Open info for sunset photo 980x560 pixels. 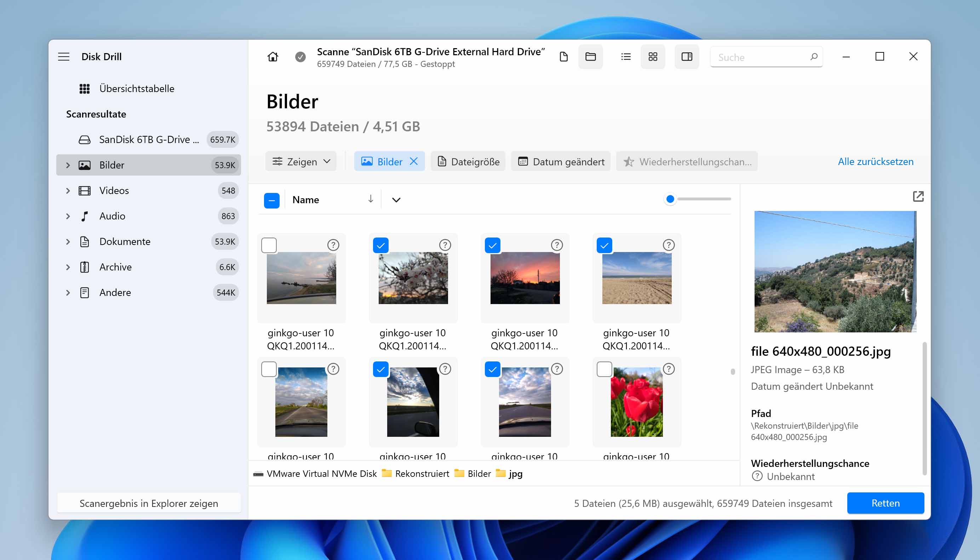[x=557, y=245]
